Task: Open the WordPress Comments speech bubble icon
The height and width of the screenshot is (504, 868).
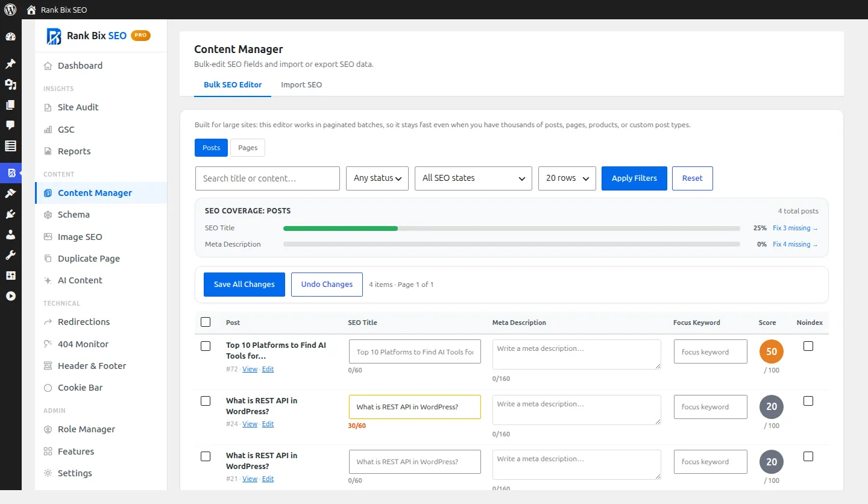Action: pyautogui.click(x=10, y=125)
